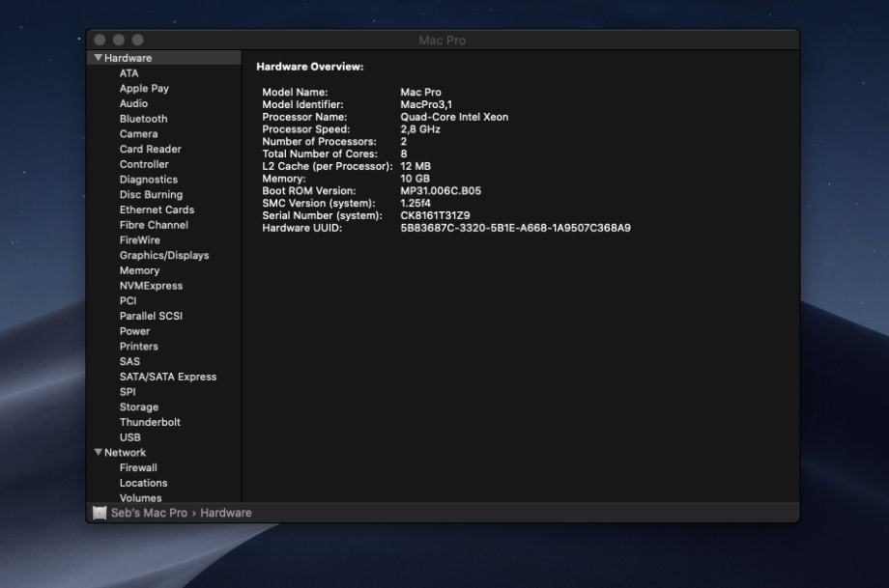Click Hardware in the path bar
889x588 pixels.
point(226,513)
